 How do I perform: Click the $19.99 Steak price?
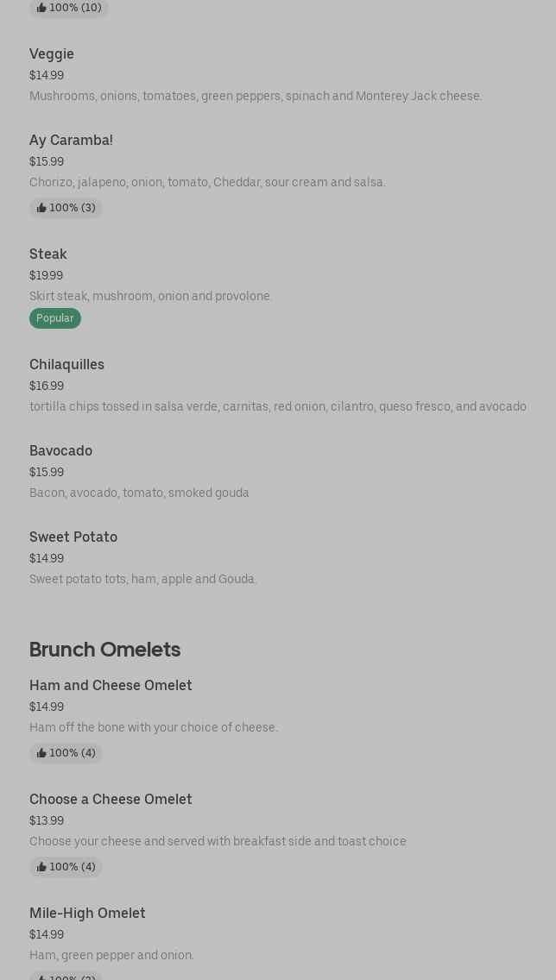[x=46, y=275]
